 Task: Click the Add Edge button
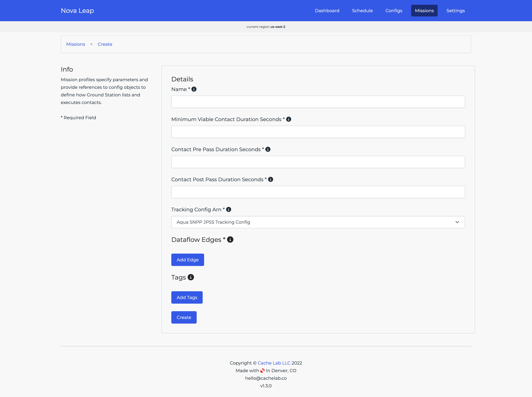pos(187,260)
